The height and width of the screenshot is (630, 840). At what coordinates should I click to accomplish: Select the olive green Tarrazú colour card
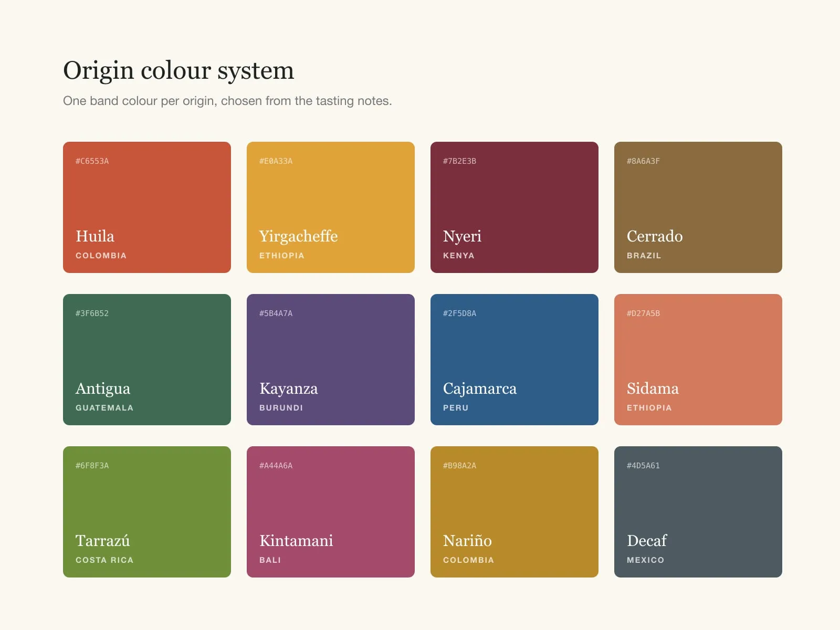click(x=147, y=512)
